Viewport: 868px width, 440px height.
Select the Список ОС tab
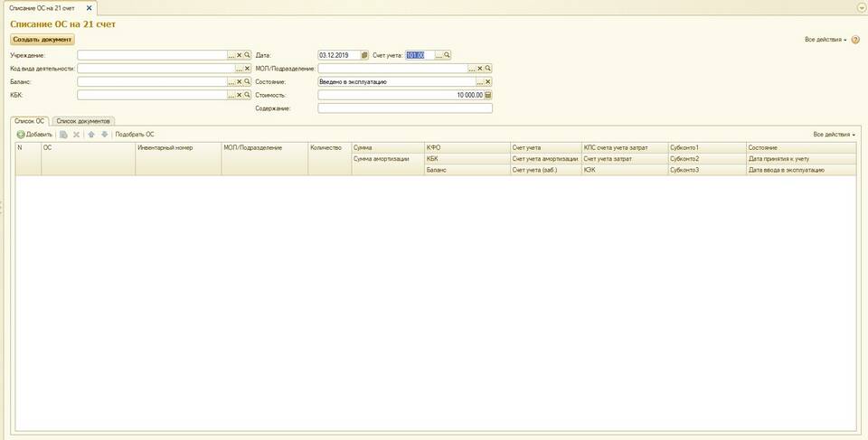[30, 120]
